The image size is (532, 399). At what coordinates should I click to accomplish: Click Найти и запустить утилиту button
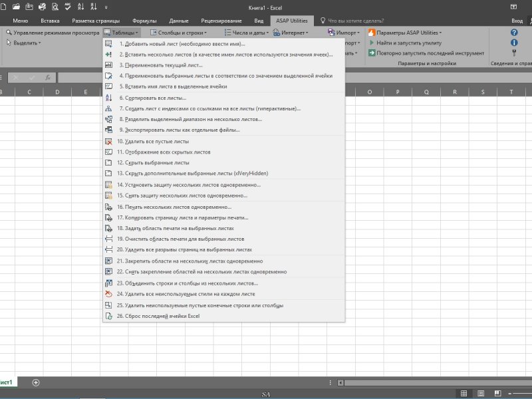click(x=405, y=43)
